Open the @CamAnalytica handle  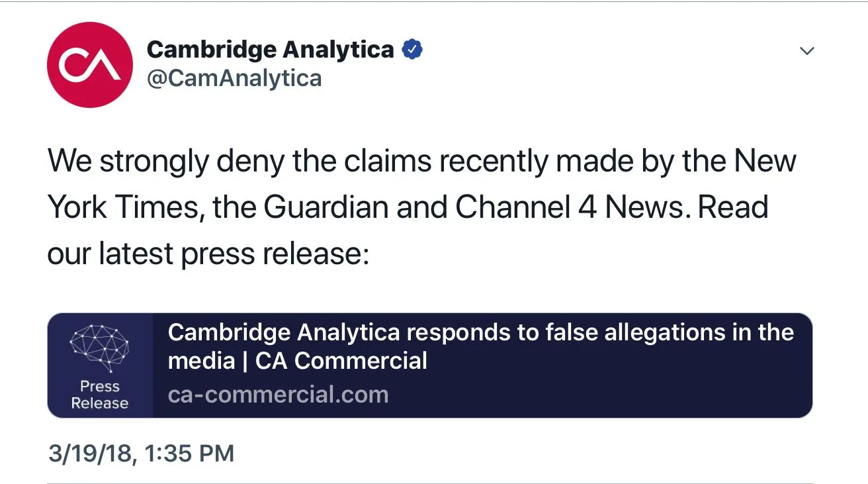(x=234, y=78)
